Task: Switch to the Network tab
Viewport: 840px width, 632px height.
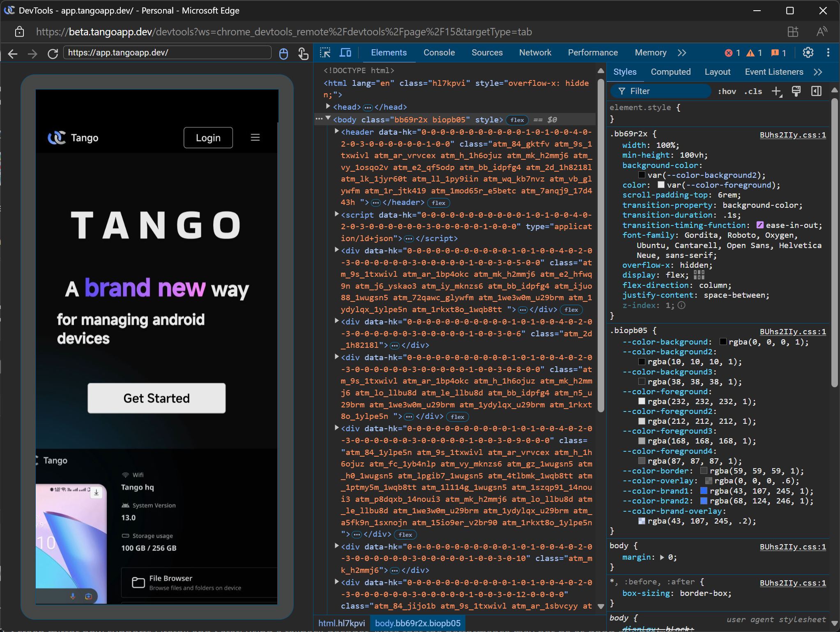Action: click(x=535, y=53)
